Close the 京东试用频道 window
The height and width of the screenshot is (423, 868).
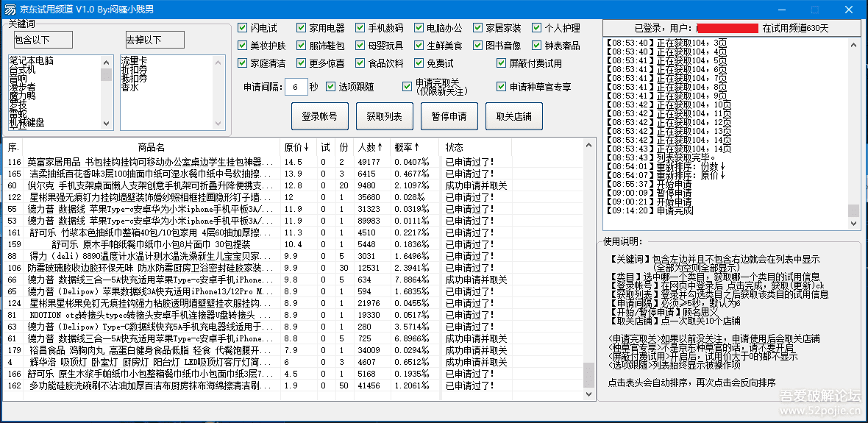point(848,10)
